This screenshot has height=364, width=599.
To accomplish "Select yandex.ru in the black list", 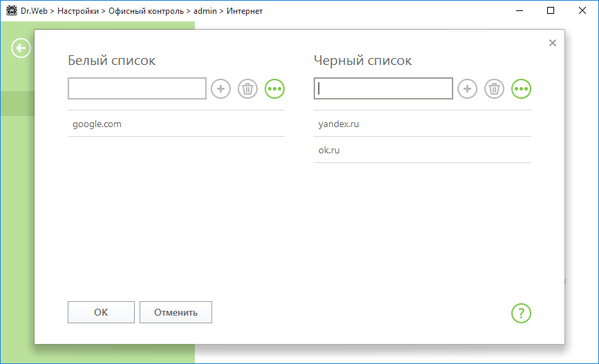I will tap(423, 124).
